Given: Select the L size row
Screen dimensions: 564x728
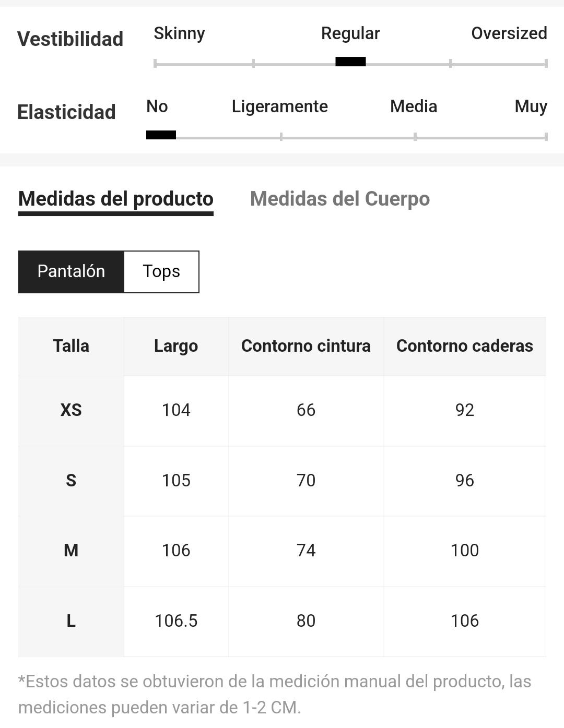Looking at the screenshot, I should pos(282,621).
